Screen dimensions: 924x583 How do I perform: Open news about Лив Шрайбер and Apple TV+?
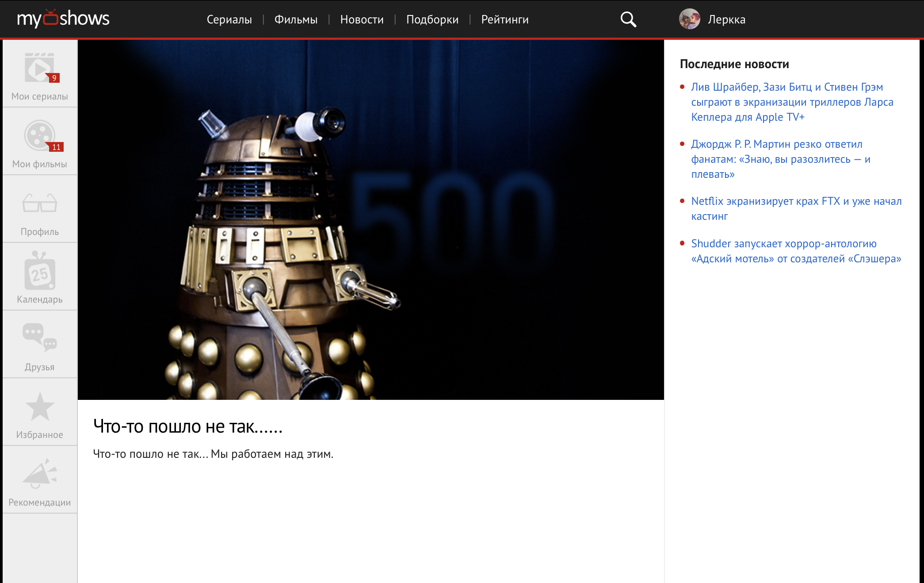tap(792, 102)
